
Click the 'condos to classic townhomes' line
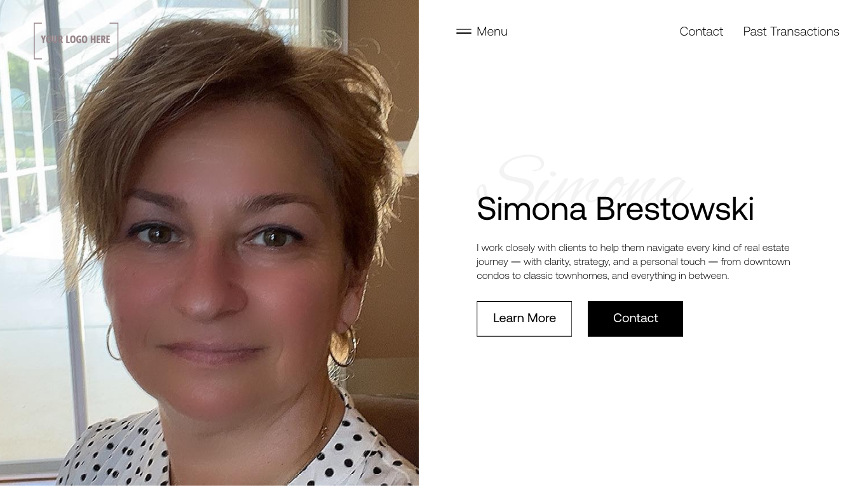point(602,276)
